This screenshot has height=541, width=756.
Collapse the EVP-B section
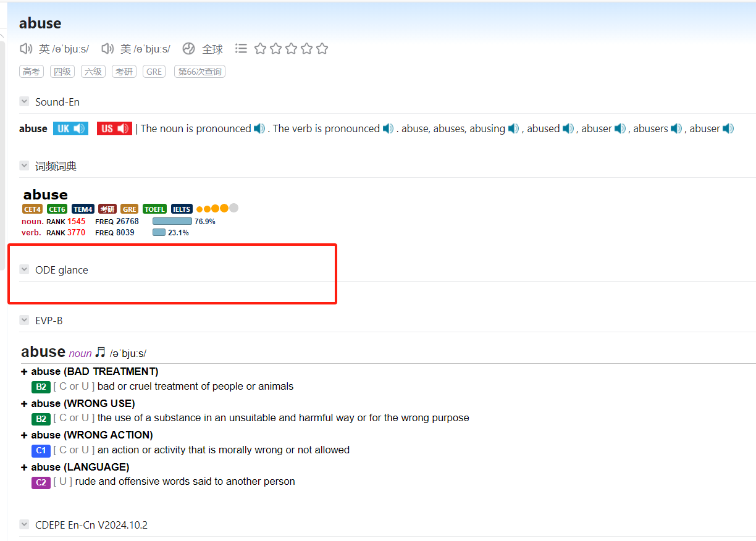pyautogui.click(x=24, y=320)
